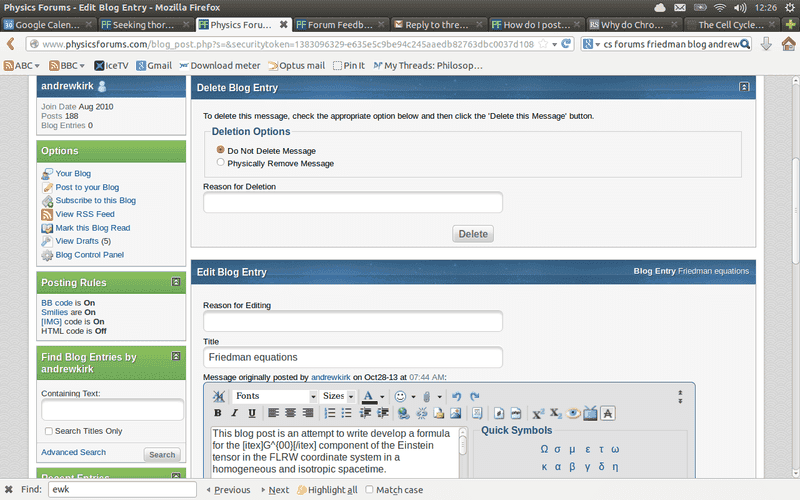Open the Gmail bookmark
Screen dimensions: 800x500
click(154, 65)
